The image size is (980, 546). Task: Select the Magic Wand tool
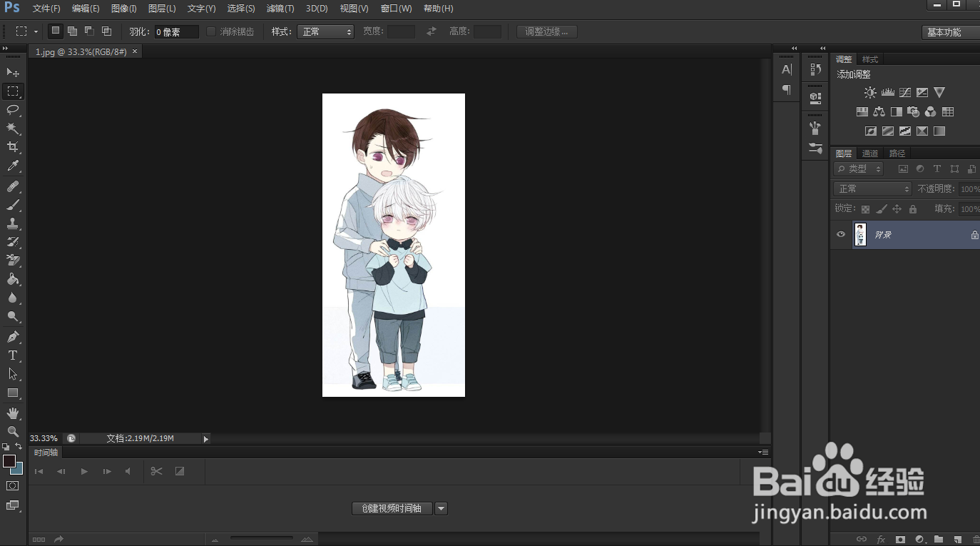[13, 128]
